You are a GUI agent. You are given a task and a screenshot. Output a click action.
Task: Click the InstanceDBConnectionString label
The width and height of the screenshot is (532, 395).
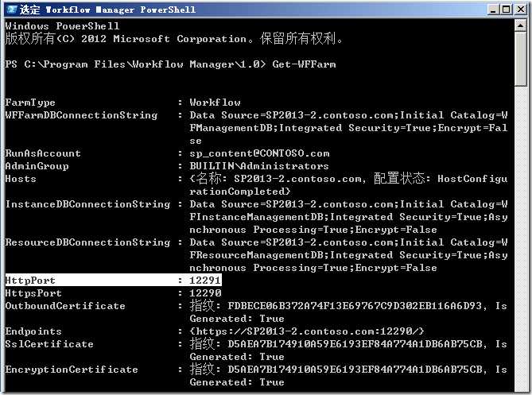tap(87, 204)
